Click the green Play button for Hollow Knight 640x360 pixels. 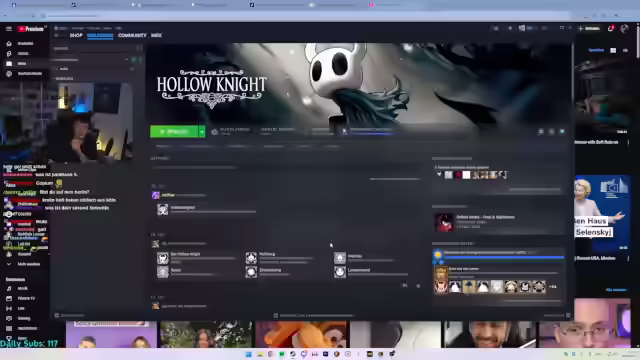click(174, 131)
